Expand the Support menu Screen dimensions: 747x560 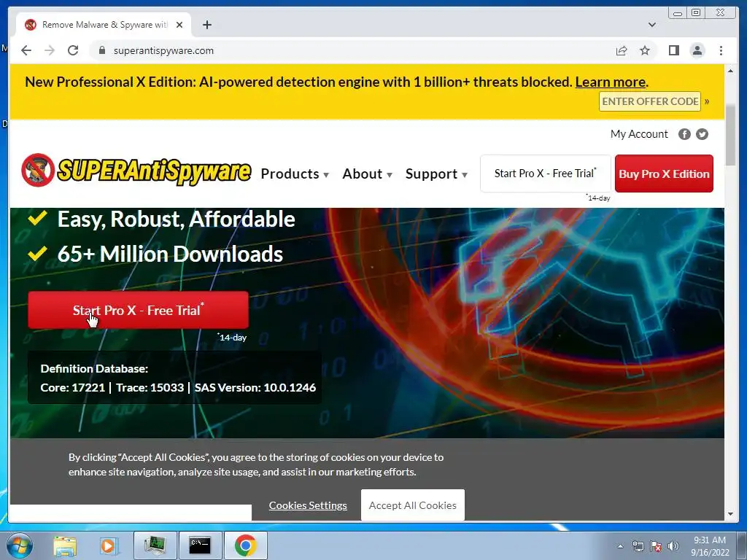pos(436,174)
